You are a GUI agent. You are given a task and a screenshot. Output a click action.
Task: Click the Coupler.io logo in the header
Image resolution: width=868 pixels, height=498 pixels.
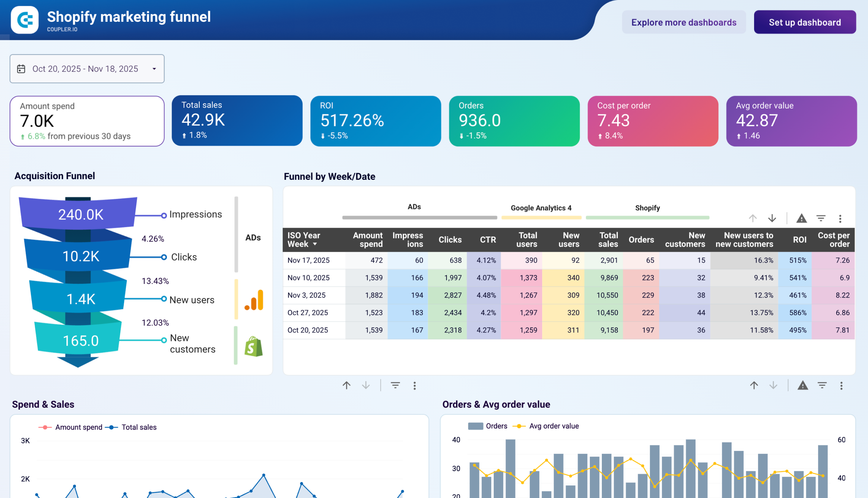25,19
